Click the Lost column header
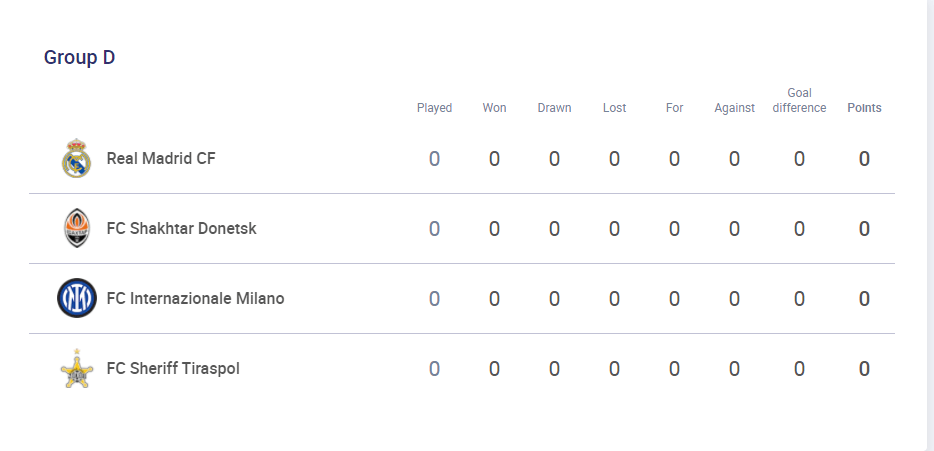 point(614,108)
